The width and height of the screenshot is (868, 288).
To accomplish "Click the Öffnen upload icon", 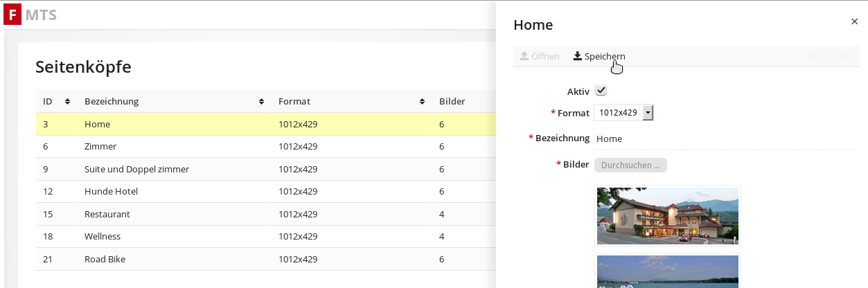I will 524,56.
